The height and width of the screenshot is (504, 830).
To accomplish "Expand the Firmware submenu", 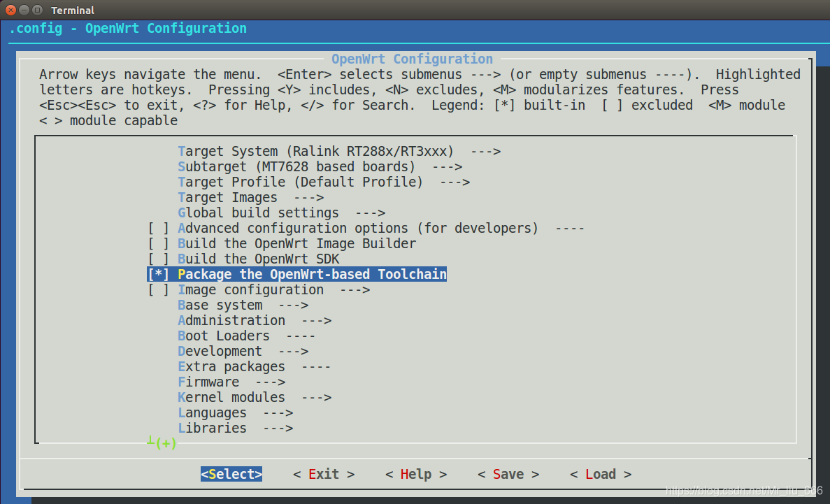I will [x=231, y=382].
